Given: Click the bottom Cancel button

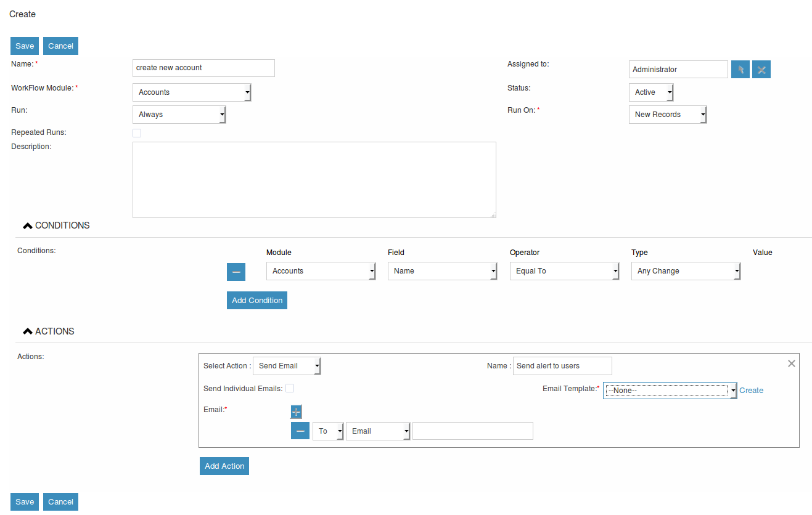Looking at the screenshot, I should (x=60, y=501).
